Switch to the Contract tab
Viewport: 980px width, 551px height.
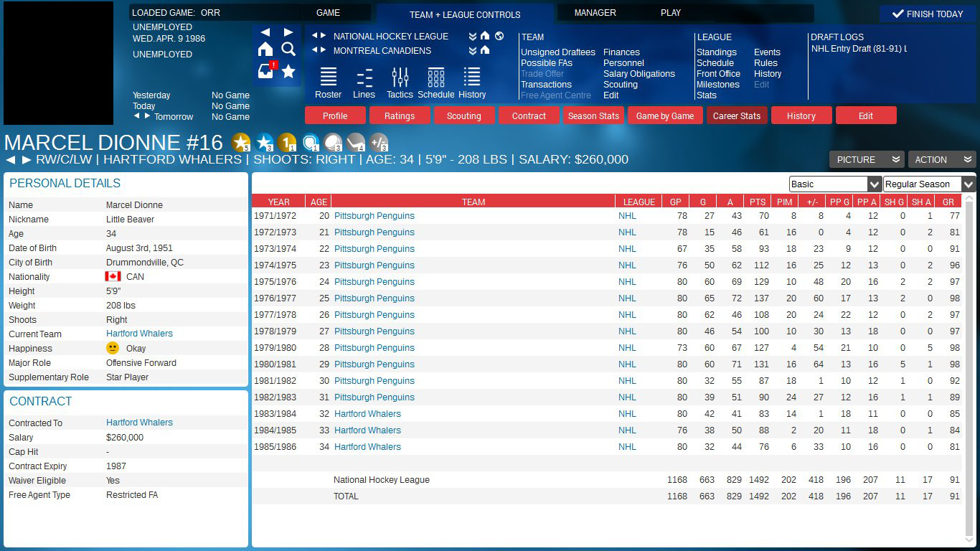pos(529,116)
